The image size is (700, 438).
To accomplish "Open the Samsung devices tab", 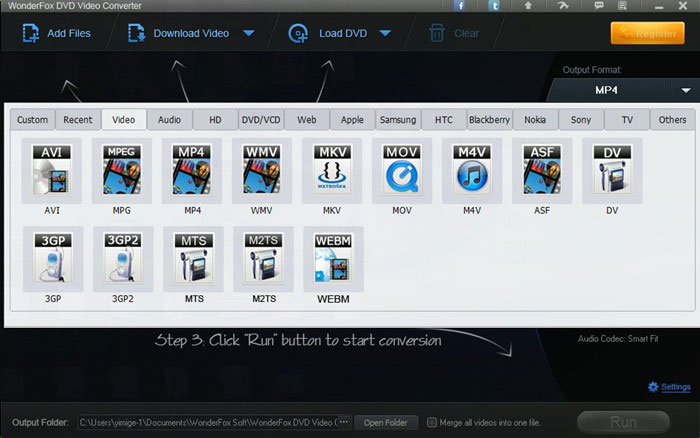I will coord(398,120).
